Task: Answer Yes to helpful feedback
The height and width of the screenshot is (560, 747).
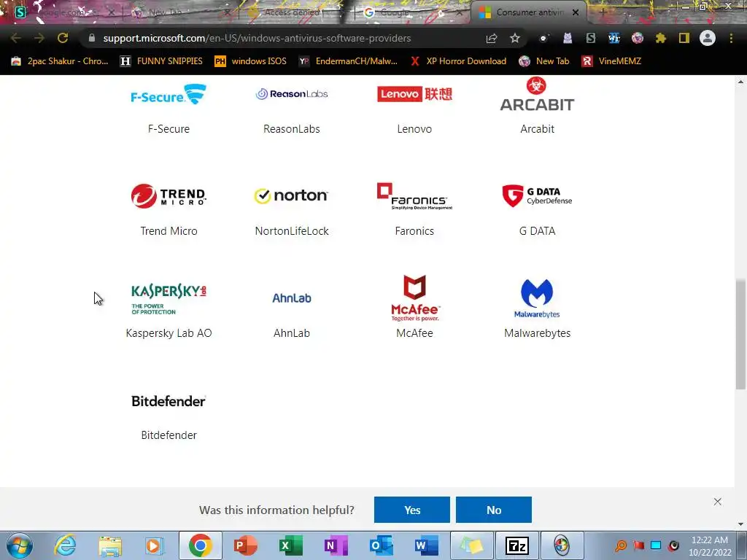Action: (x=412, y=510)
